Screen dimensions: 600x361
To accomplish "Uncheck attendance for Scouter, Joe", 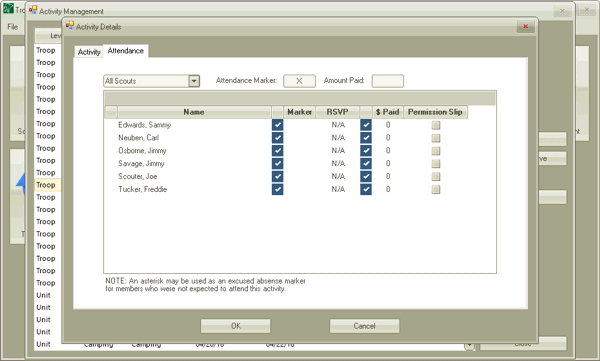I will pyautogui.click(x=277, y=176).
